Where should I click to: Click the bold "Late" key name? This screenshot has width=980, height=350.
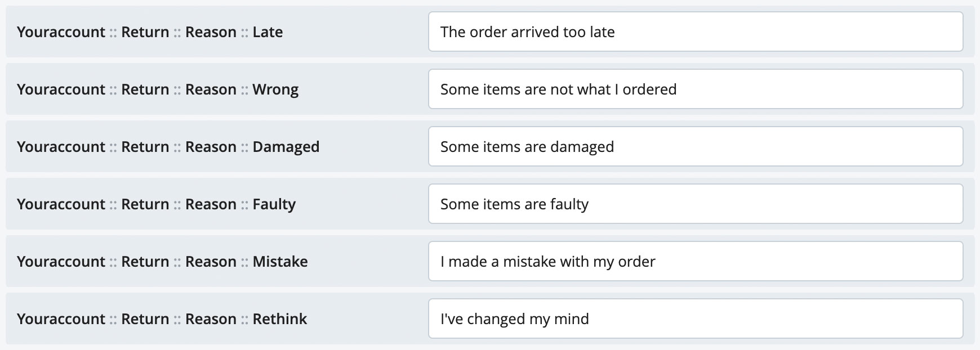point(268,32)
